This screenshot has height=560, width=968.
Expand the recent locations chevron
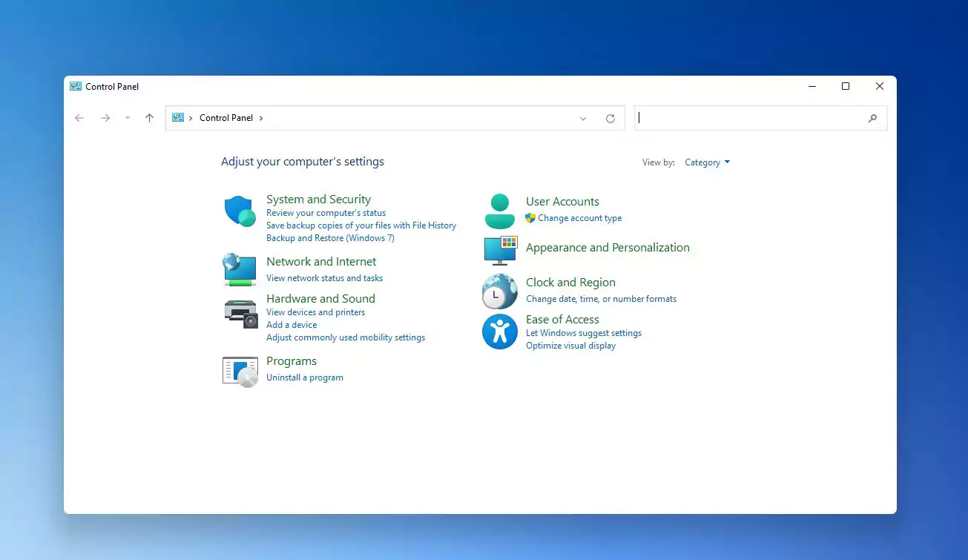tap(128, 118)
